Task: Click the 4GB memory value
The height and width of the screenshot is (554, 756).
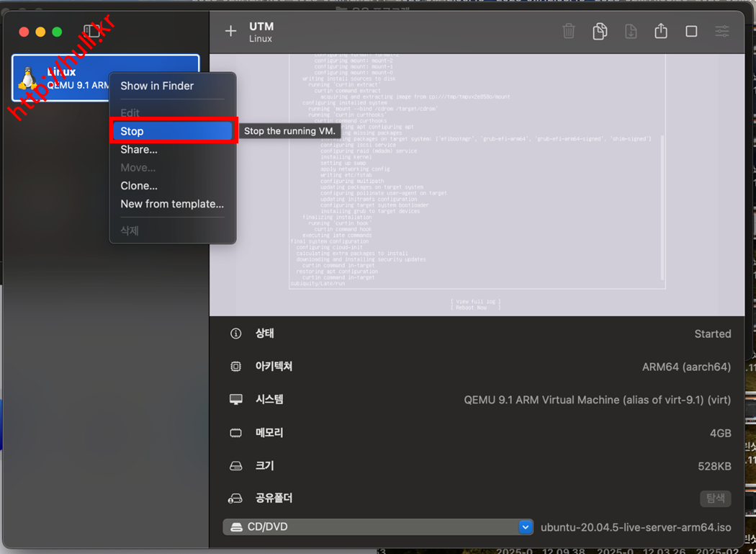Action: tap(720, 434)
